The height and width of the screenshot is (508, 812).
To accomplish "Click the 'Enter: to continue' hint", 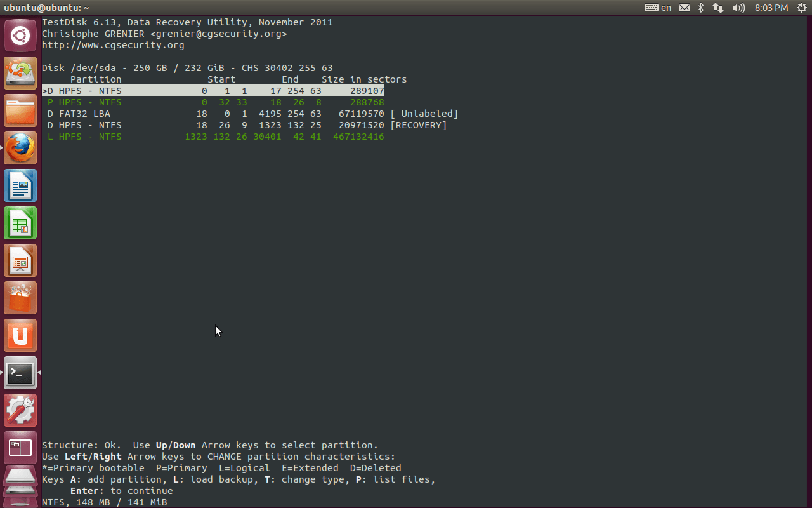I will point(122,491).
